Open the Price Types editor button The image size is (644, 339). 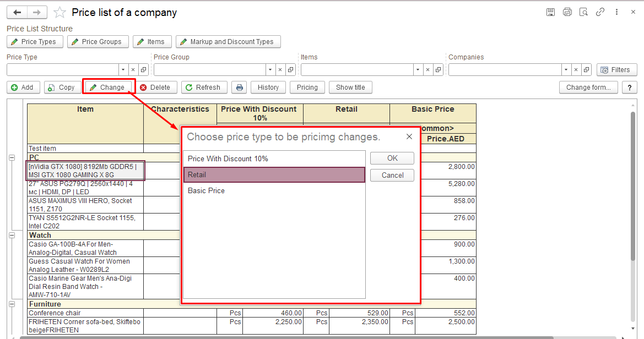(x=35, y=42)
